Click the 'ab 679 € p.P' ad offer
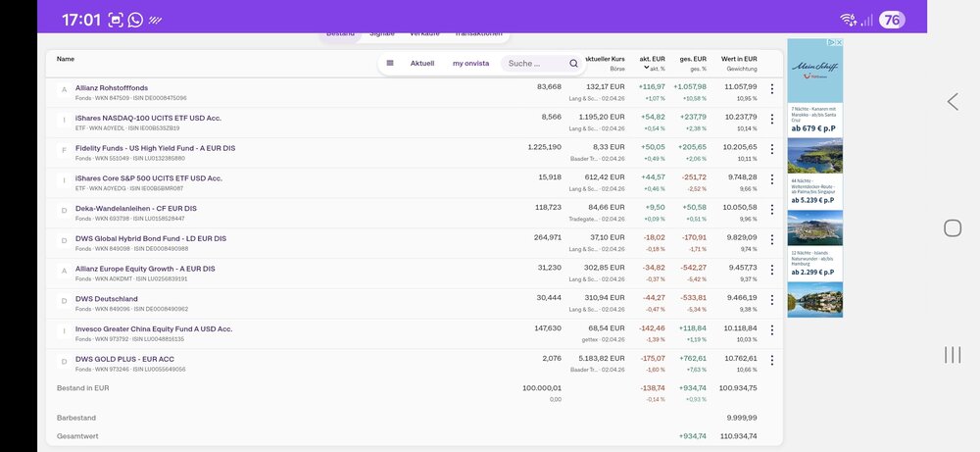Image resolution: width=980 pixels, height=452 pixels. point(813,128)
